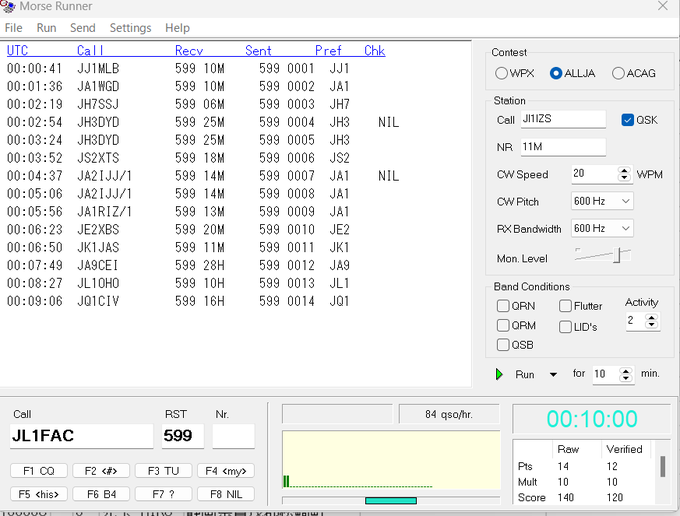Close the Morse Runner window
The image size is (680, 516).
(663, 6)
